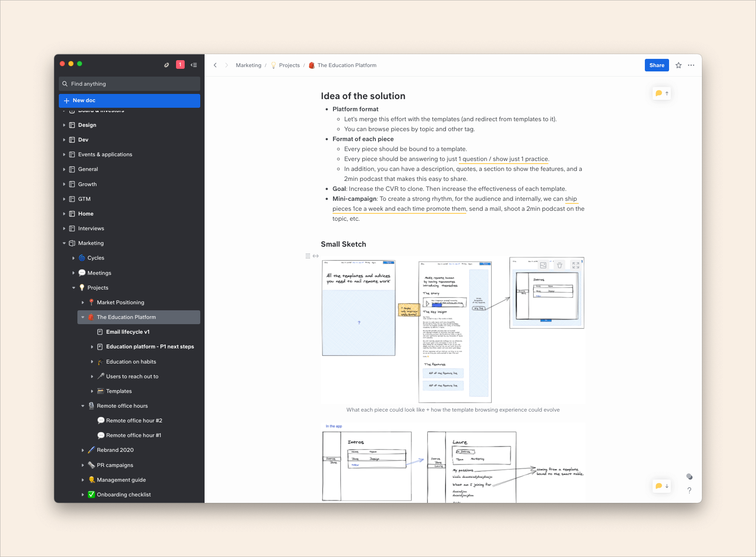
Task: Click the lightbulb icon in breadcrumb
Action: [x=273, y=65]
